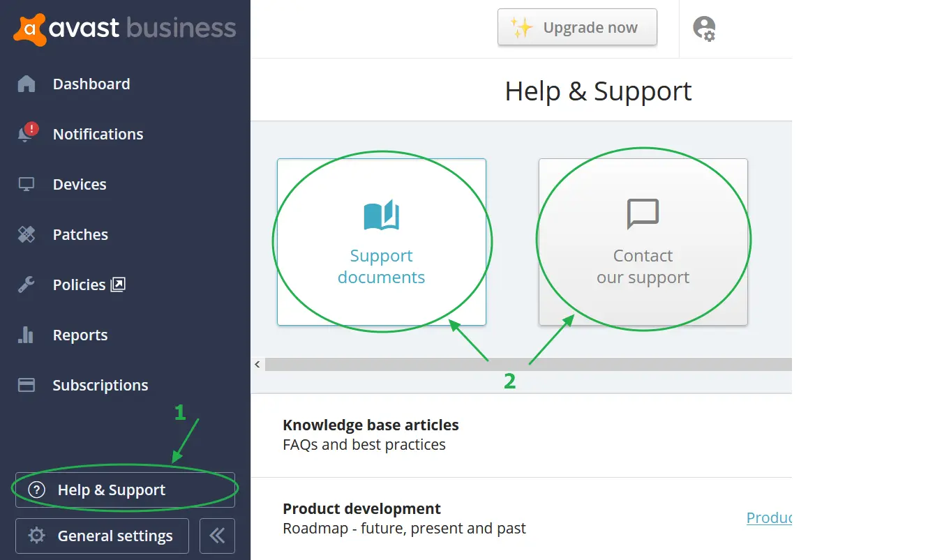Screen dimensions: 935x560
Task: Open the user account settings icon
Action: [x=704, y=29]
